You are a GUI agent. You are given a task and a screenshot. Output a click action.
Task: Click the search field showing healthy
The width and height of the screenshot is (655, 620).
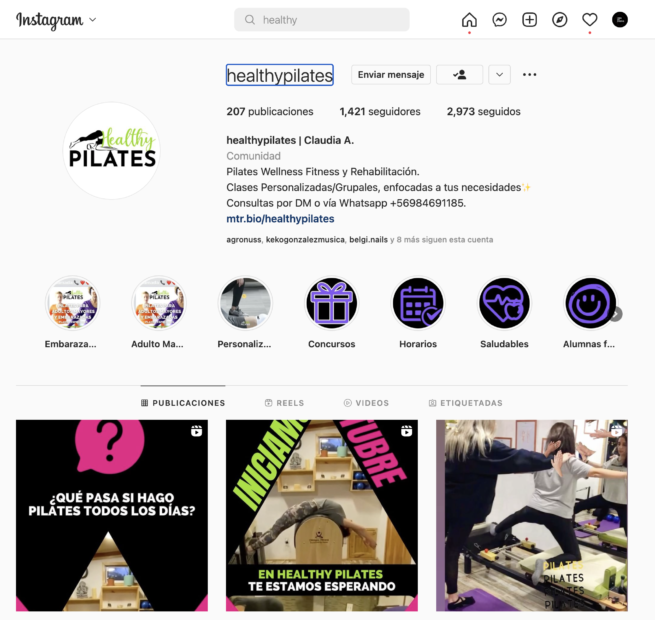pyautogui.click(x=322, y=20)
